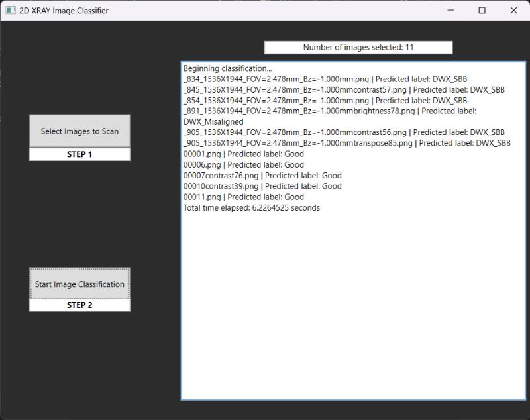530x420 pixels.
Task: Select the _845 contrast57 result line
Action: (x=344, y=89)
